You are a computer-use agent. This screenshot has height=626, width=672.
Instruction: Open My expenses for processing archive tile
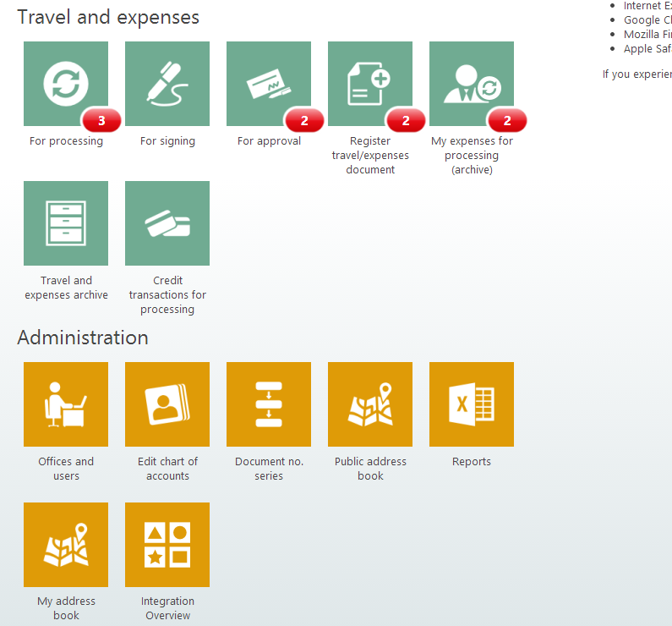point(472,84)
